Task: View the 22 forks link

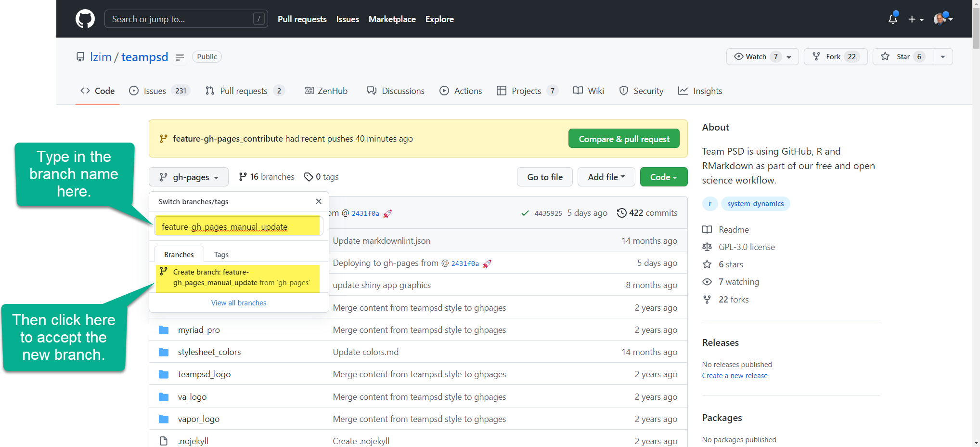Action: coord(726,300)
